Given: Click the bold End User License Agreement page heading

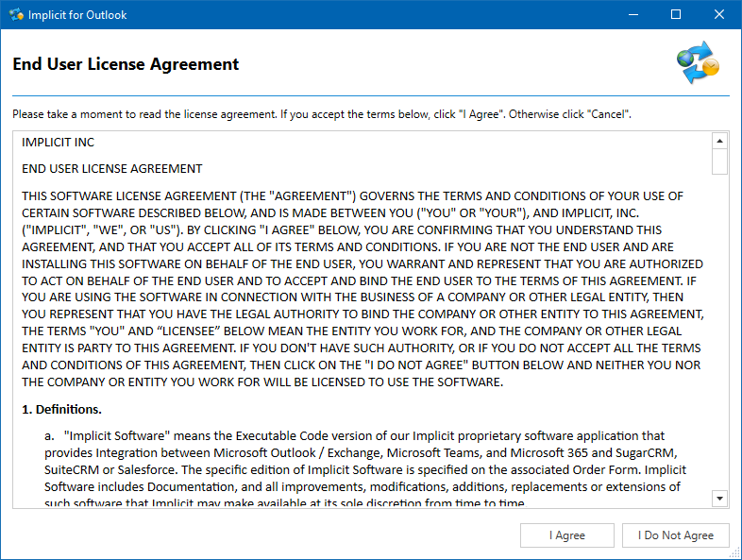Looking at the screenshot, I should 126,64.
